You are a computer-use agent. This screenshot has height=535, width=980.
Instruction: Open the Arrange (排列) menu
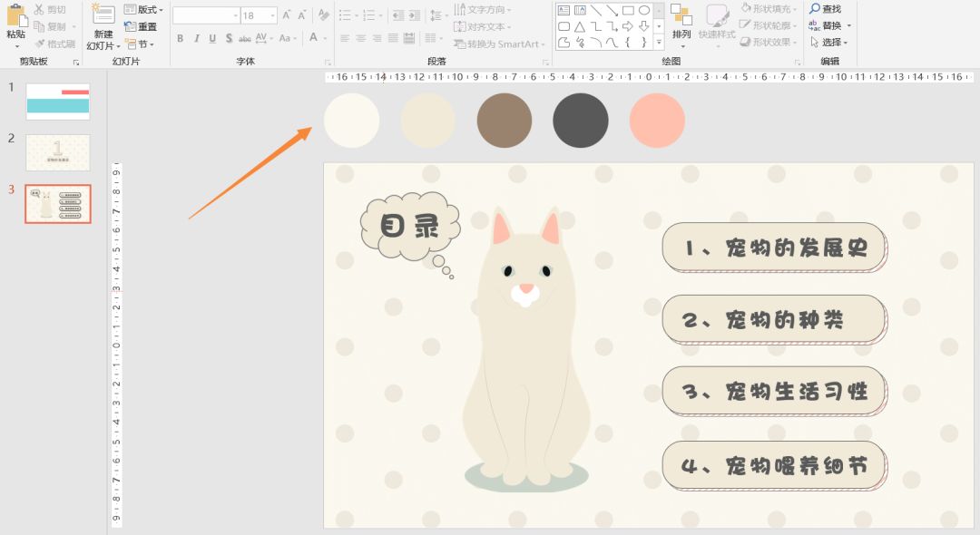point(681,23)
